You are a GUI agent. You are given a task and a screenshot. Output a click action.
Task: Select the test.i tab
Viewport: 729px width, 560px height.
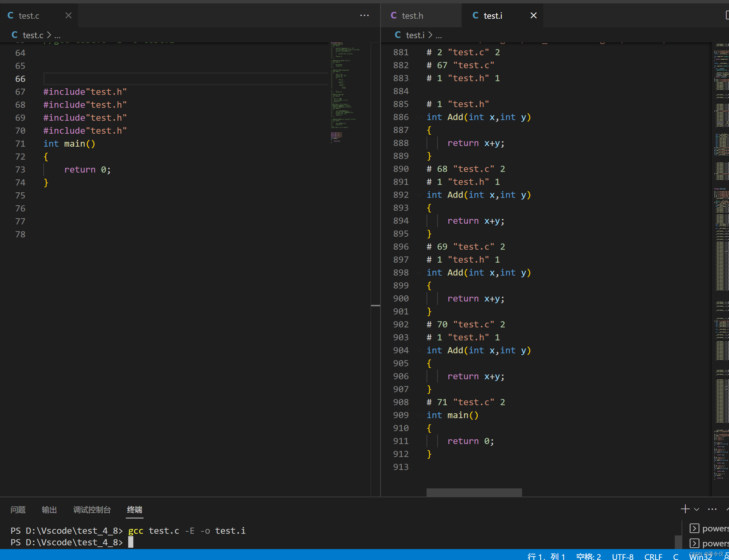point(502,16)
